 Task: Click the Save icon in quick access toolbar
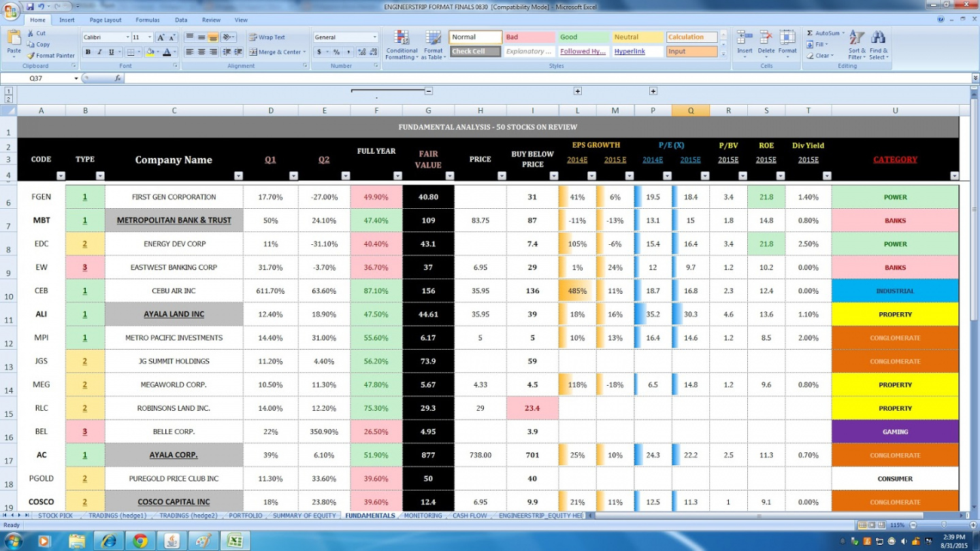(x=30, y=6)
